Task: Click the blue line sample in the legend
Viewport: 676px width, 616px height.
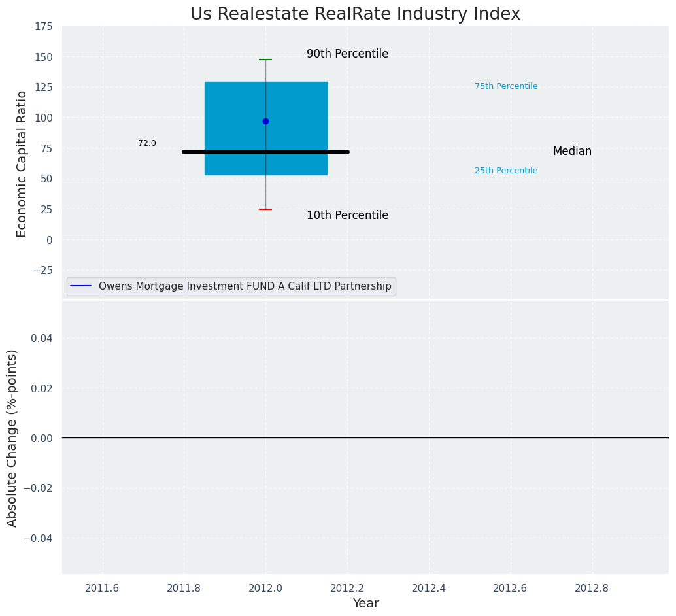Action: [x=80, y=286]
